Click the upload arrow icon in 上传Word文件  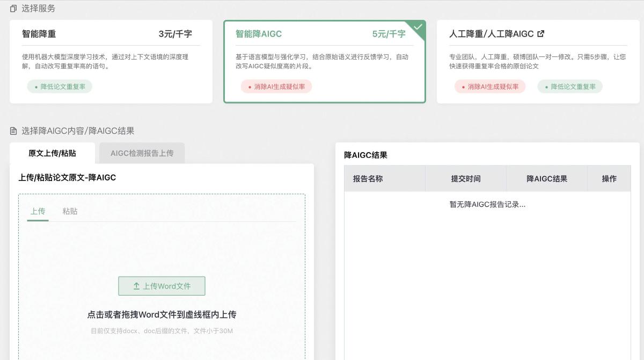coord(136,286)
